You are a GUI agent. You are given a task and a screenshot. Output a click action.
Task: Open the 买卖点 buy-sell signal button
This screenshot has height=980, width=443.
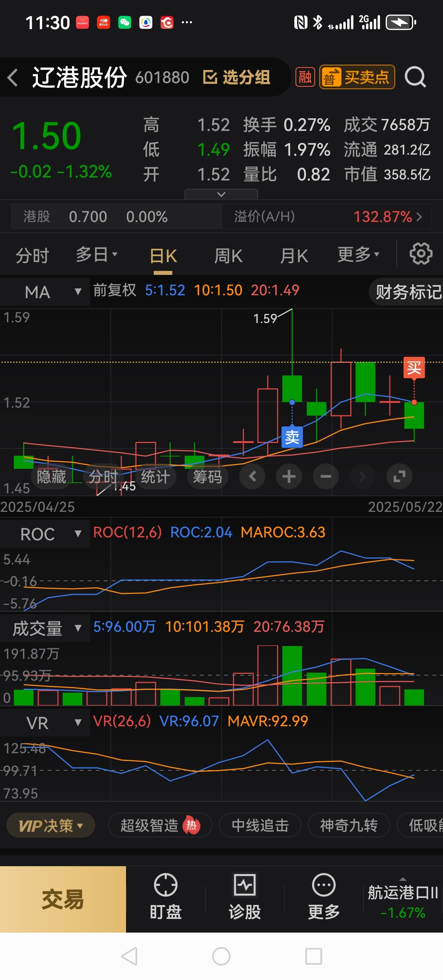pos(357,77)
